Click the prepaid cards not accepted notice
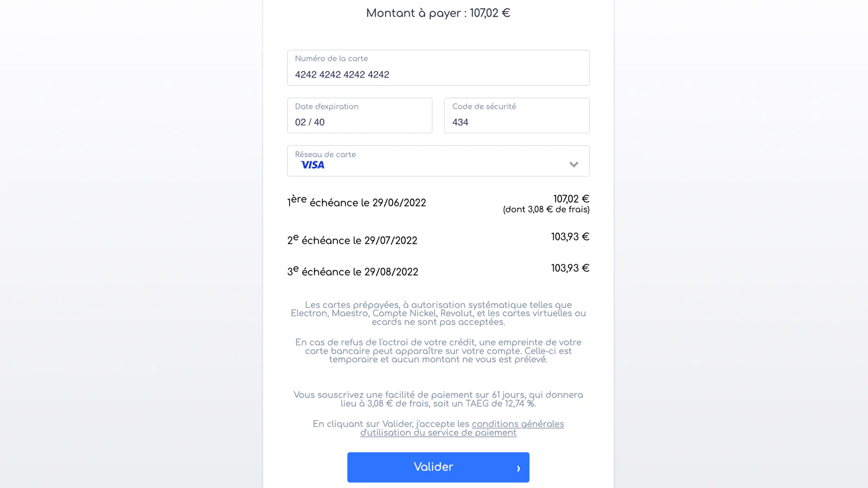This screenshot has width=868, height=488. click(438, 313)
